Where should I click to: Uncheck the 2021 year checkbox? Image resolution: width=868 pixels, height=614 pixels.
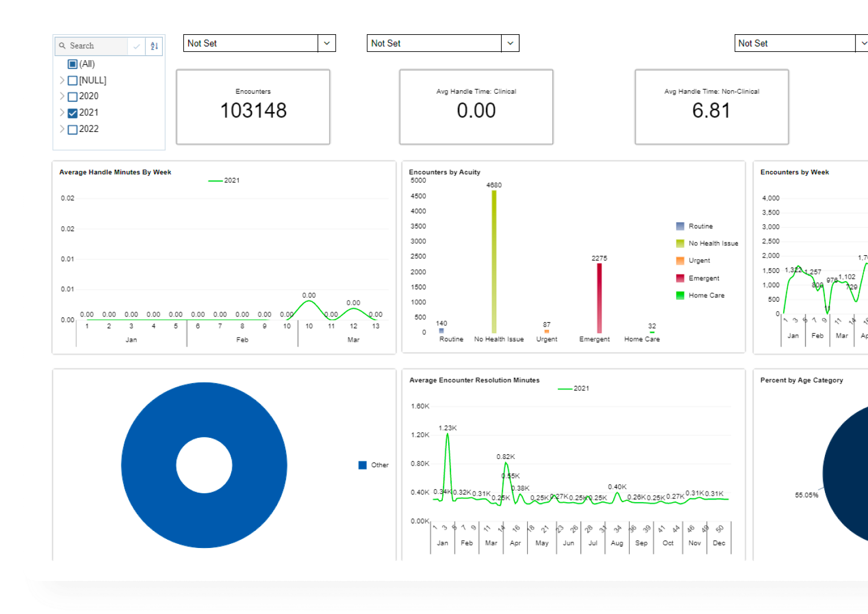click(x=72, y=112)
